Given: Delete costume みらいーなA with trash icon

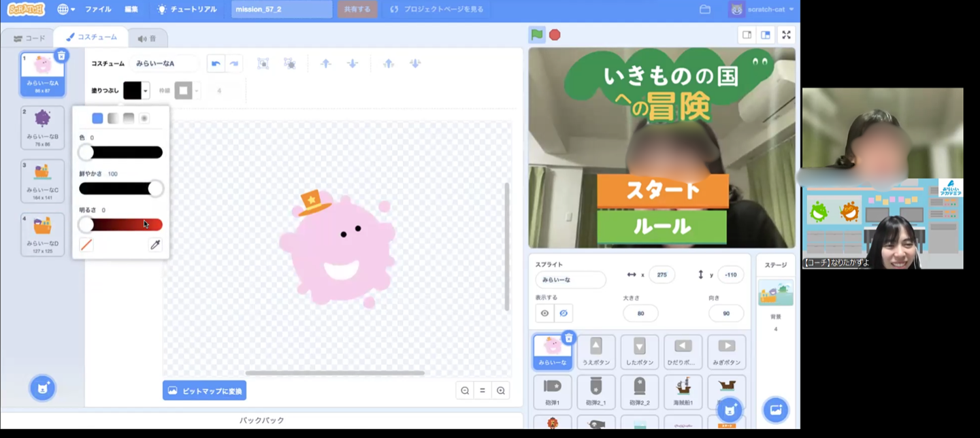Looking at the screenshot, I should (x=61, y=56).
